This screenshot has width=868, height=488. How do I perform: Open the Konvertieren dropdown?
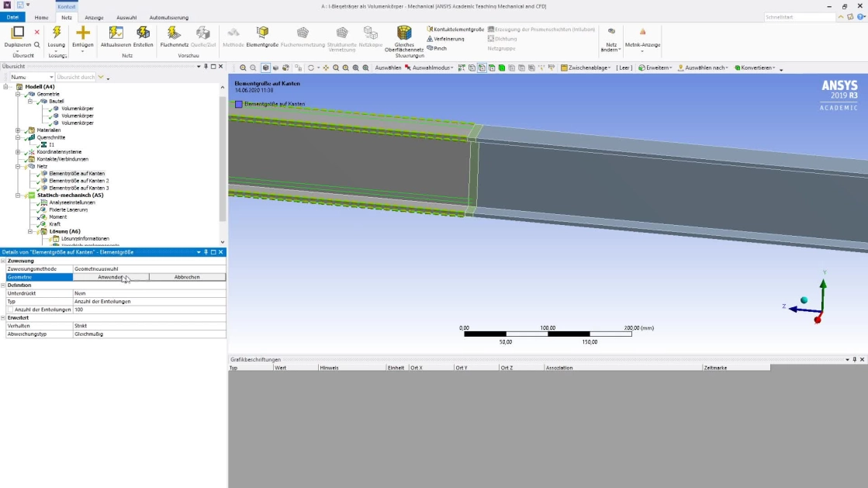pyautogui.click(x=755, y=67)
